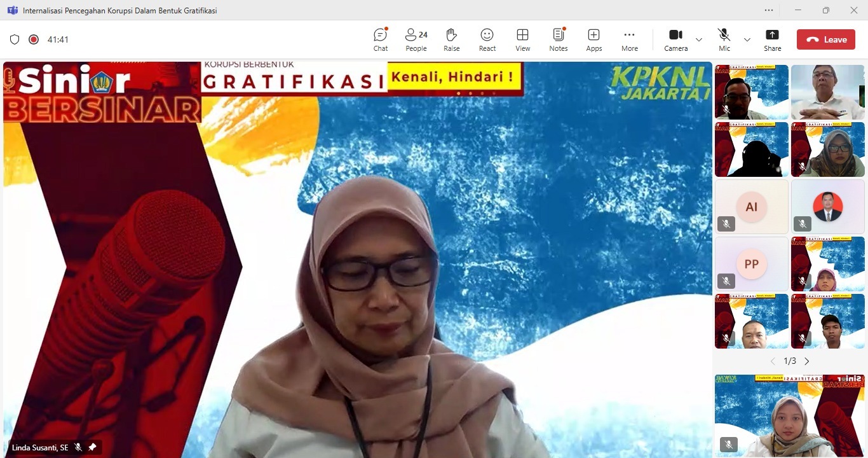Select the AI participant tile
Image resolution: width=868 pixels, height=458 pixels.
tap(751, 207)
